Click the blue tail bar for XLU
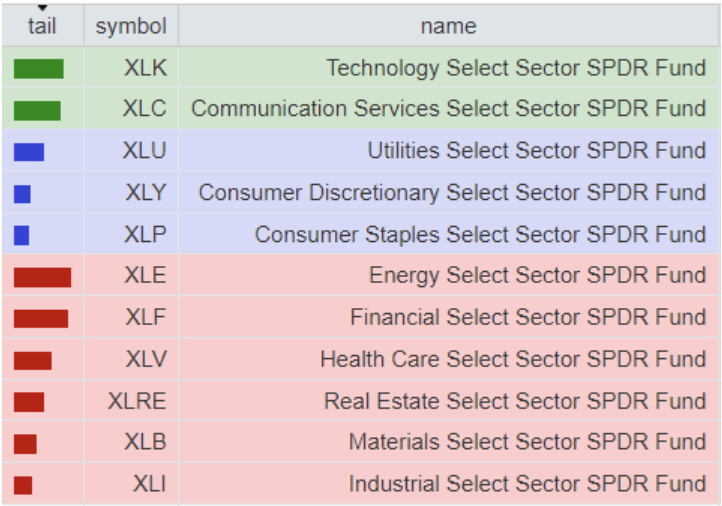The width and height of the screenshot is (722, 506). pyautogui.click(x=29, y=152)
